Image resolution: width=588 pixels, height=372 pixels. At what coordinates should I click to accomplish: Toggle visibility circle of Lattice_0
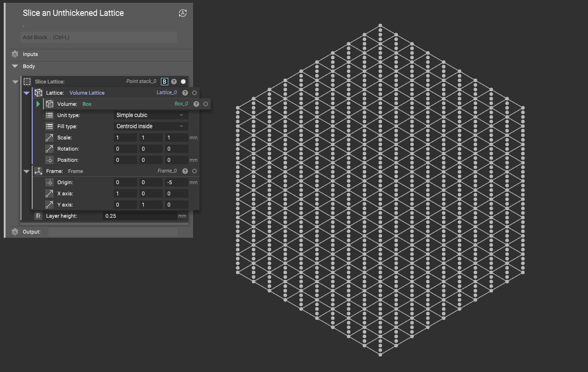click(194, 93)
